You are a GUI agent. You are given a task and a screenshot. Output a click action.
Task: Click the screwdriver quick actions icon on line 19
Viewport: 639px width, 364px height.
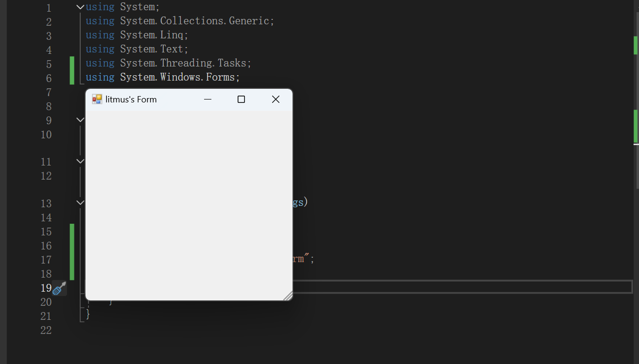click(x=59, y=288)
